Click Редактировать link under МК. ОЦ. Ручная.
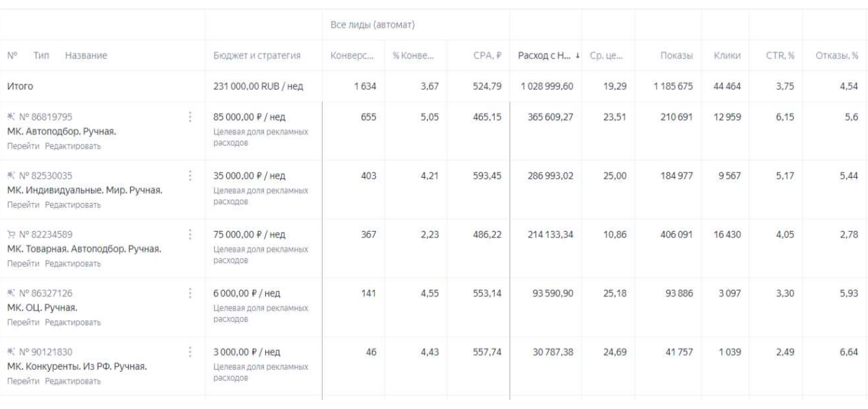The height and width of the screenshot is (409, 868). coord(73,323)
